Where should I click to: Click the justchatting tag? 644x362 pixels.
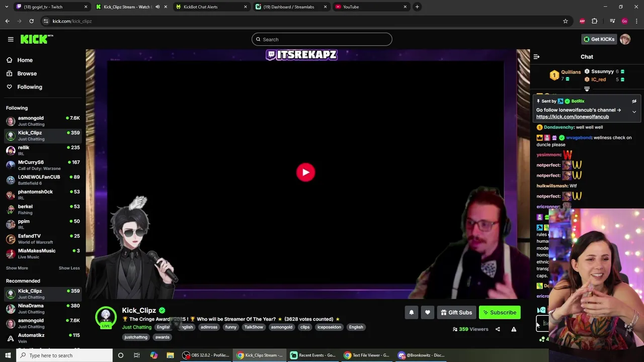[136, 337]
